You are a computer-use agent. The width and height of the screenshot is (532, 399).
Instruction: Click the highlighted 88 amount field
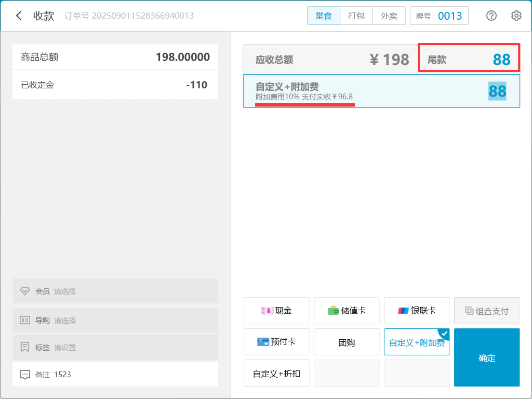click(x=497, y=91)
